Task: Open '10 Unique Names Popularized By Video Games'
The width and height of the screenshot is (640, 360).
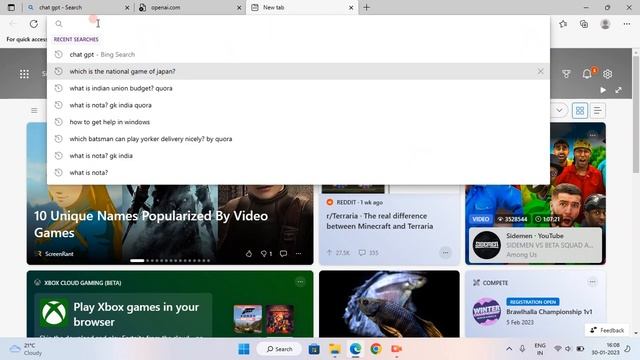Action: tap(151, 224)
